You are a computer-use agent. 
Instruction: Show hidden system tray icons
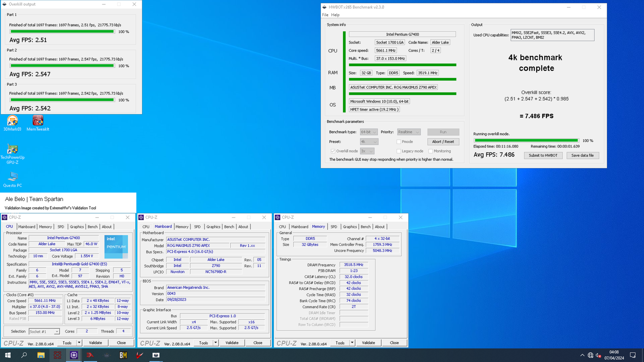582,355
